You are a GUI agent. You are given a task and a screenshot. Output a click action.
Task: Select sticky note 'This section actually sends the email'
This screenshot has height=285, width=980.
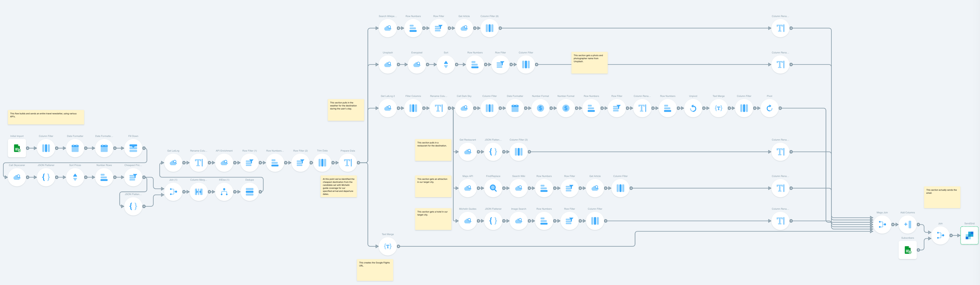pyautogui.click(x=942, y=197)
